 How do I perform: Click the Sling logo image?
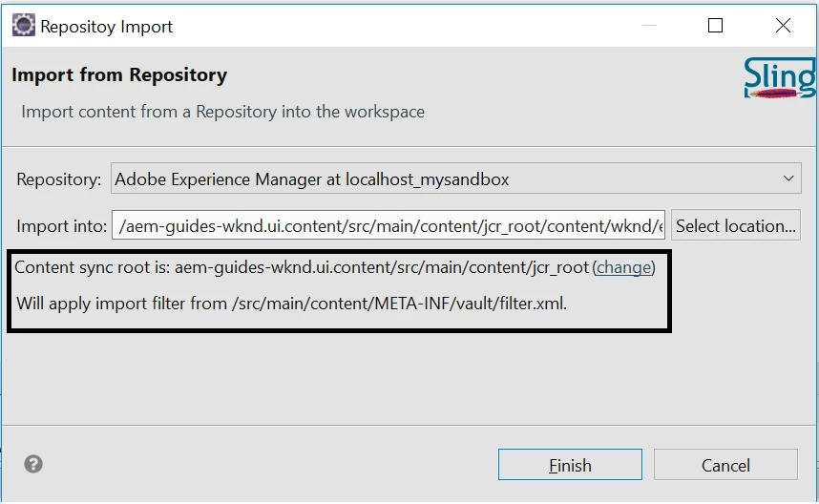pos(780,77)
